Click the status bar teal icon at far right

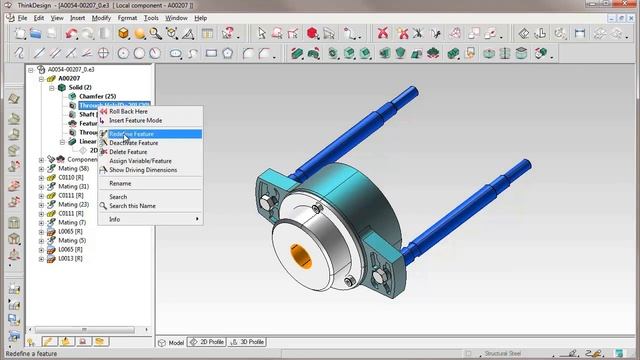click(x=619, y=353)
